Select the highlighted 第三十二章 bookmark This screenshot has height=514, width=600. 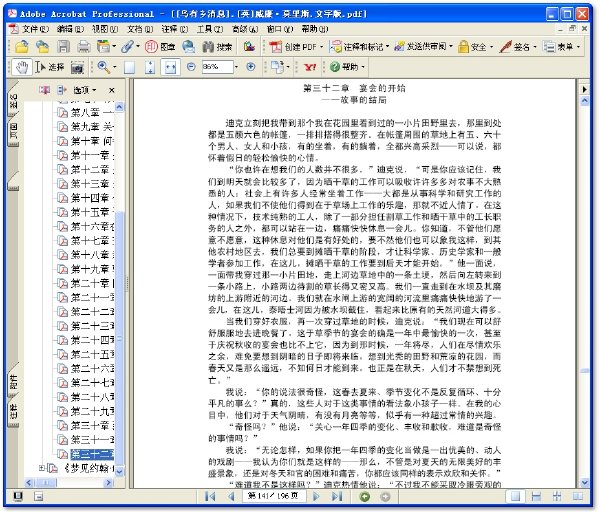point(92,454)
